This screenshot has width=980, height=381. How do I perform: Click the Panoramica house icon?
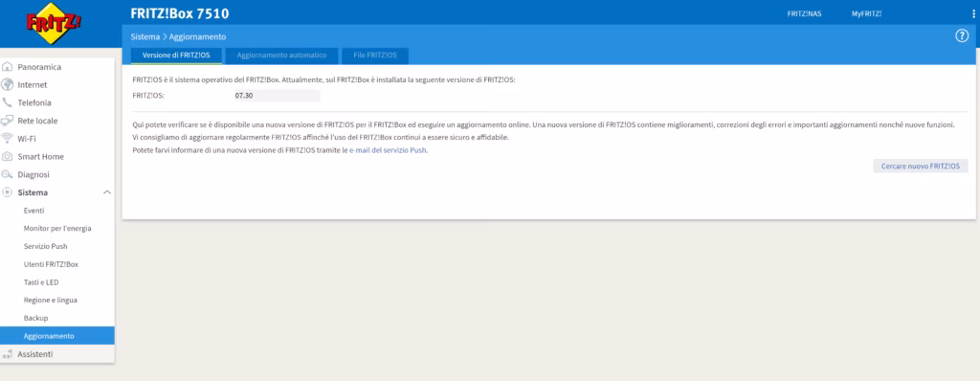8,67
